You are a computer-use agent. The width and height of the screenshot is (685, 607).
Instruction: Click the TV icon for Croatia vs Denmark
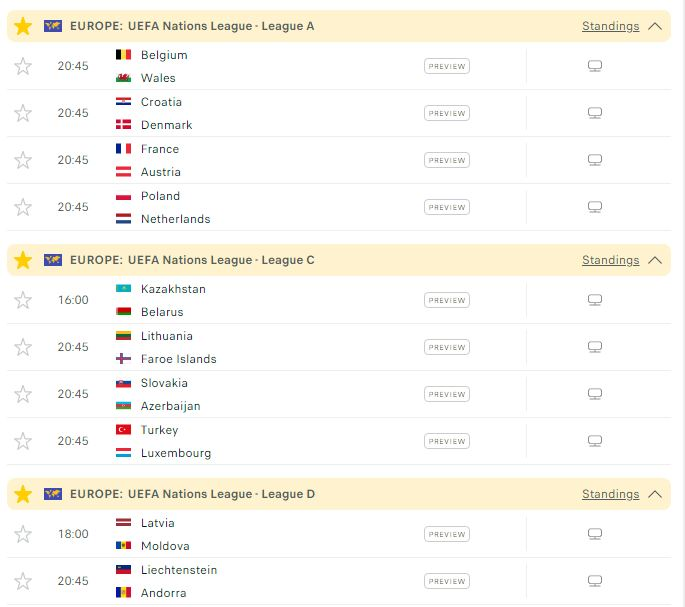(x=595, y=113)
